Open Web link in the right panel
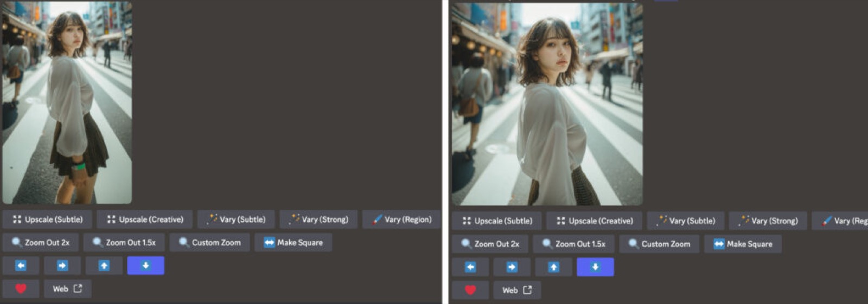Image resolution: width=868 pixels, height=304 pixels. [x=518, y=290]
